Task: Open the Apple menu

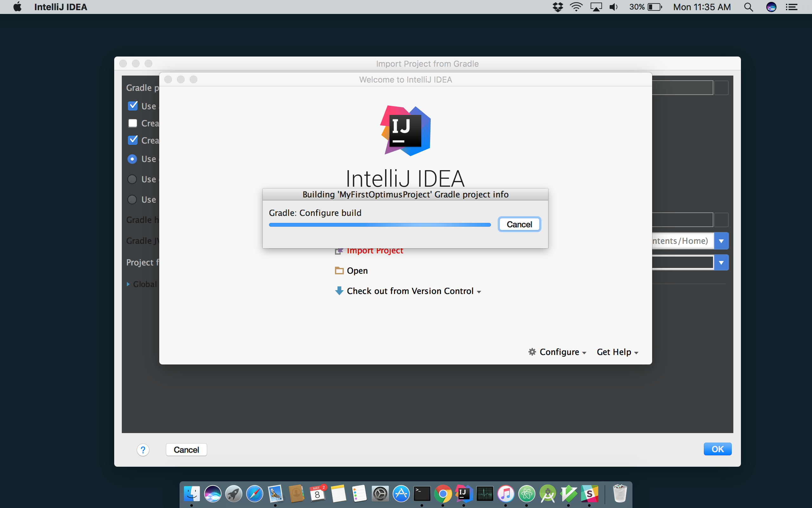Action: [17, 7]
